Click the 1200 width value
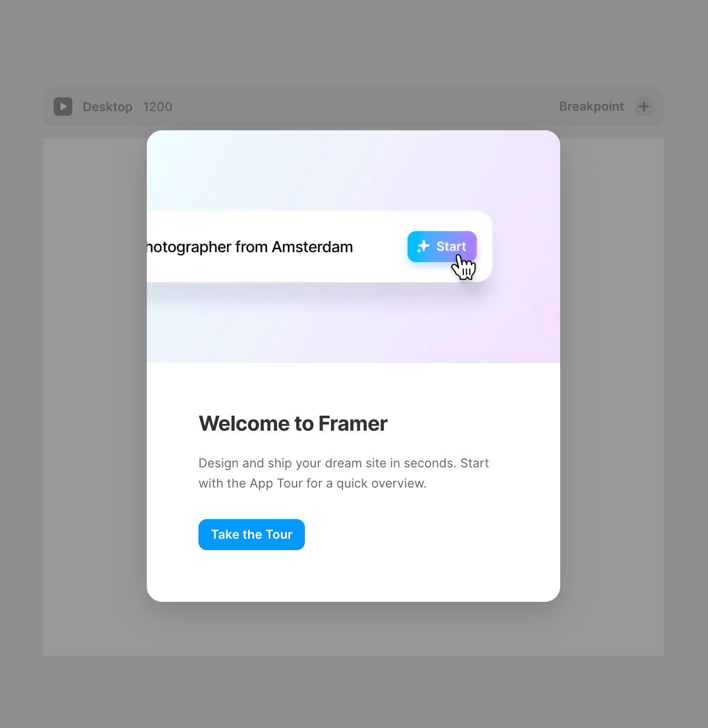This screenshot has width=708, height=728. point(158,107)
